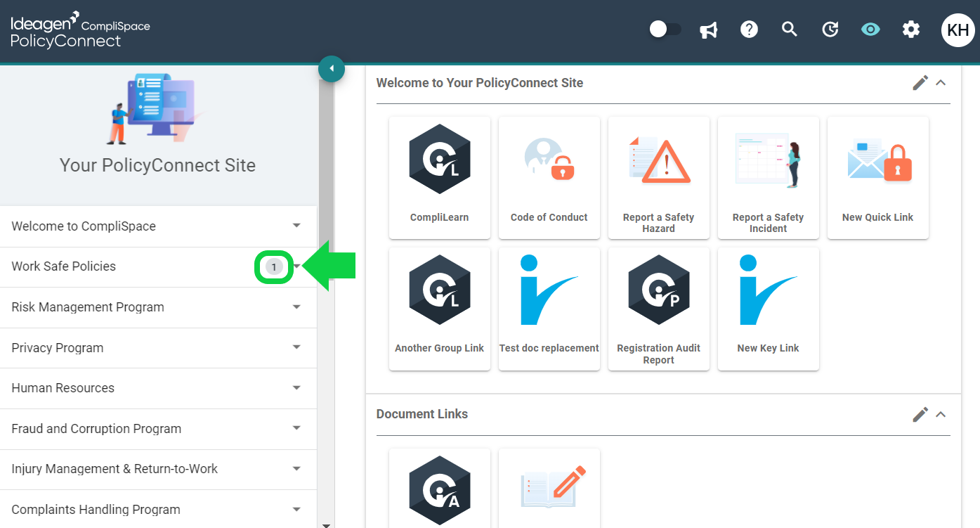The width and height of the screenshot is (980, 528).
Task: Edit the Welcome section with pencil icon
Action: (920, 83)
